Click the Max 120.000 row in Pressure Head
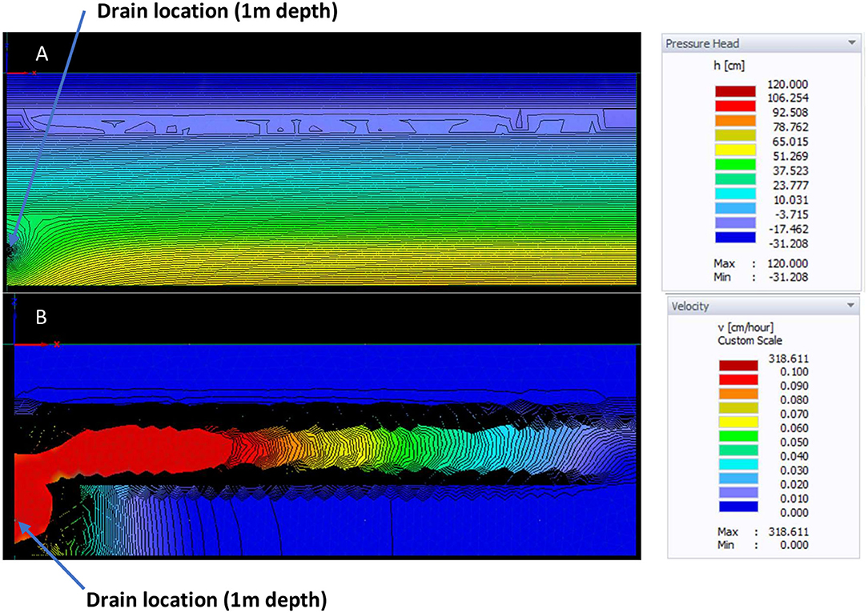This screenshot has height=613, width=868. pyautogui.click(x=761, y=263)
